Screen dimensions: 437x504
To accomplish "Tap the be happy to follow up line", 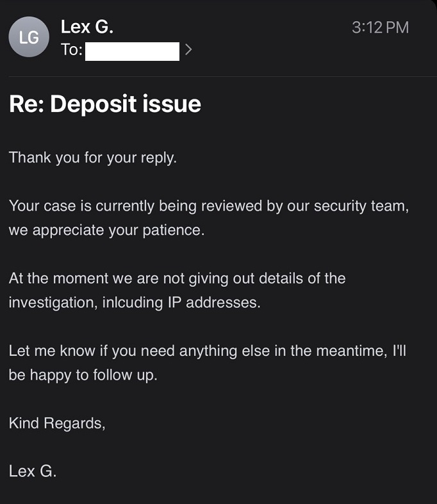I will click(83, 375).
